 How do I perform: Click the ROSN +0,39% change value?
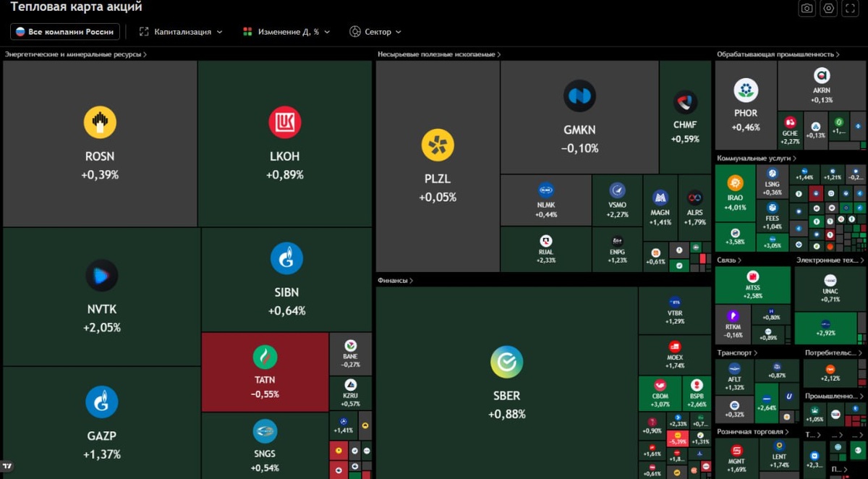pyautogui.click(x=100, y=174)
